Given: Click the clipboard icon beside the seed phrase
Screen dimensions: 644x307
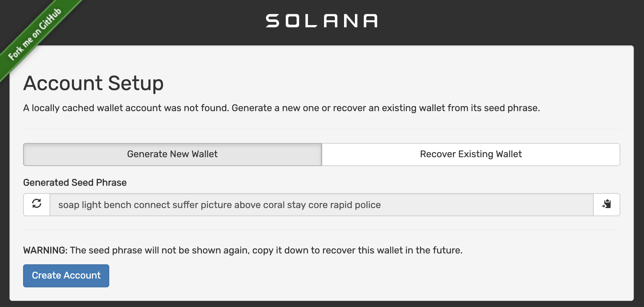Looking at the screenshot, I should (607, 204).
